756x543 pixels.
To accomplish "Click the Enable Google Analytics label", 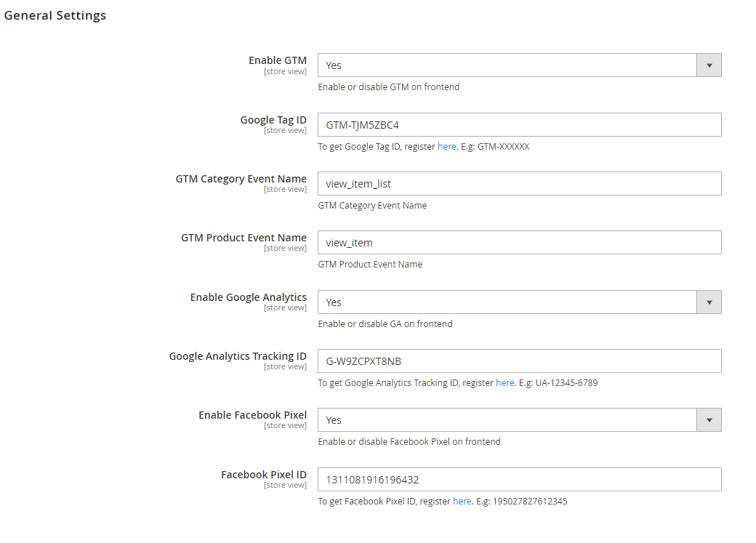I will [249, 297].
